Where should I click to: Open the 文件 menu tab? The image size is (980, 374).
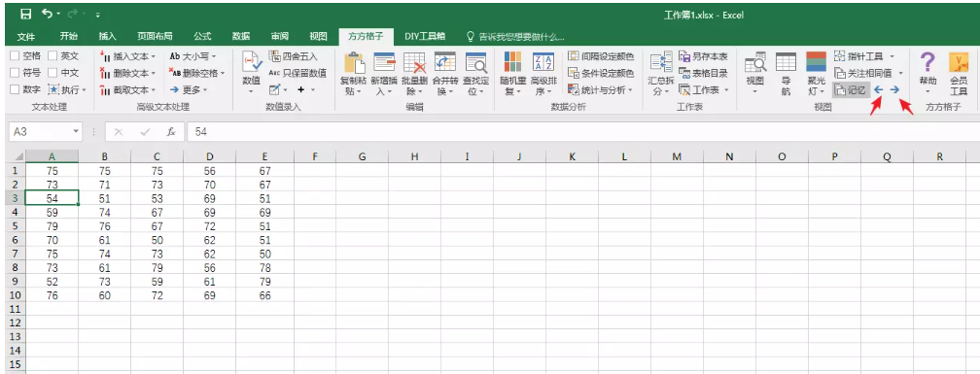(x=25, y=36)
